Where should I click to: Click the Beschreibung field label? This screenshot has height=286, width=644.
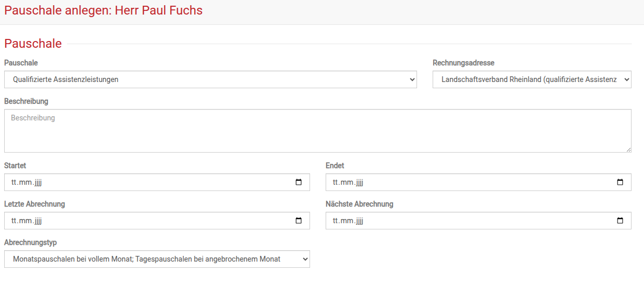click(26, 101)
